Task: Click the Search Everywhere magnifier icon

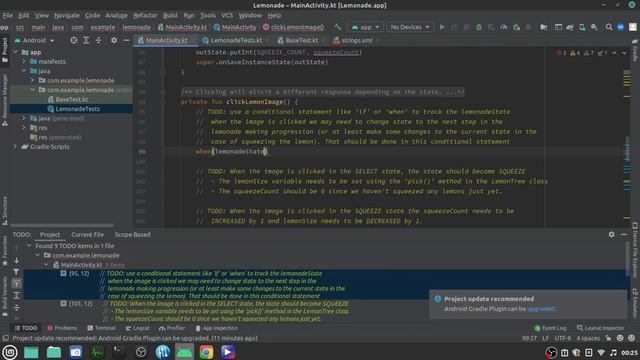Action: coord(609,27)
